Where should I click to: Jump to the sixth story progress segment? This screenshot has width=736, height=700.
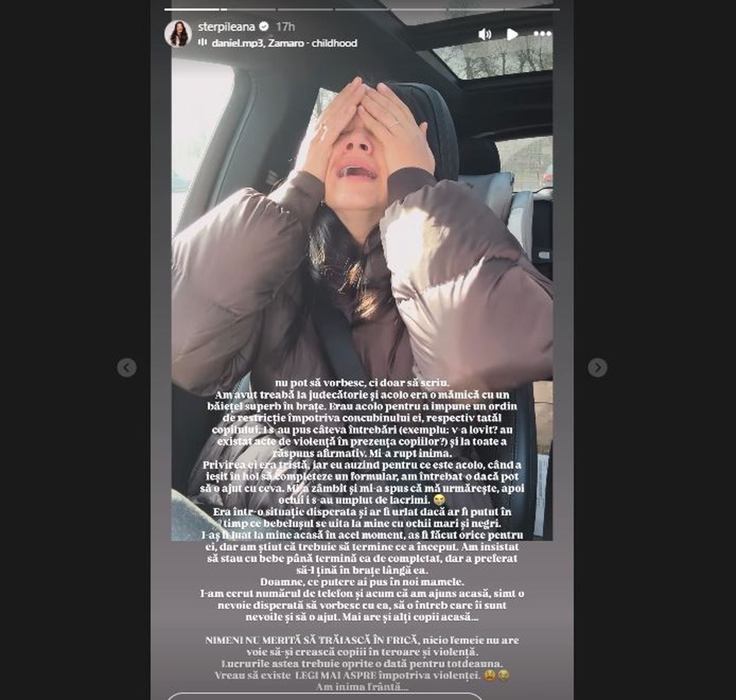(475, 9)
